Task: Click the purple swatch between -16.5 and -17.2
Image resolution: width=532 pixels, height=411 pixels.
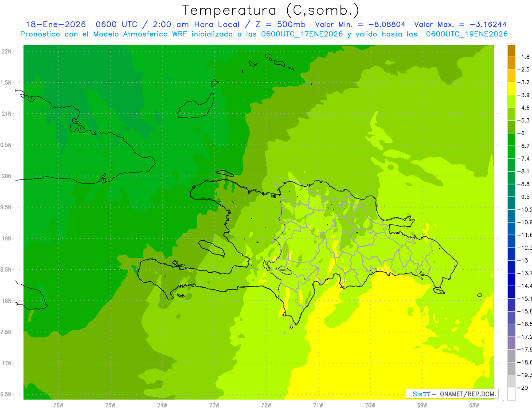Action: [x=511, y=330]
